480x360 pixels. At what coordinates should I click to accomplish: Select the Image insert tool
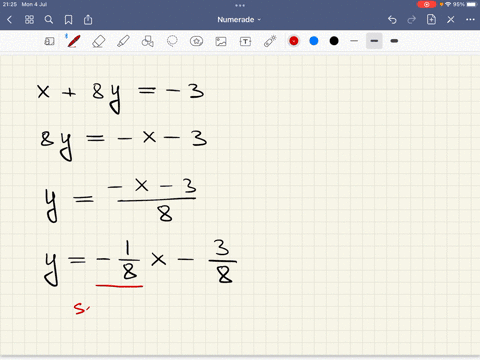[x=221, y=41]
